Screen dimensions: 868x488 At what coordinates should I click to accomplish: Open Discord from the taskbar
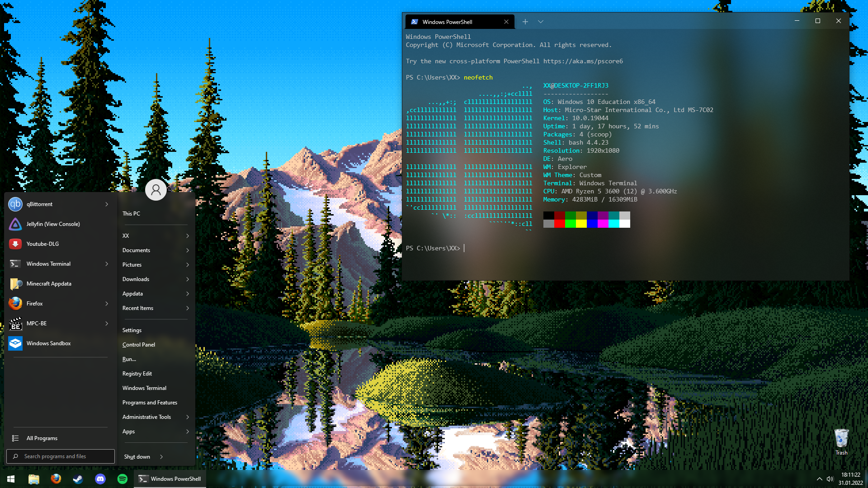click(x=100, y=479)
